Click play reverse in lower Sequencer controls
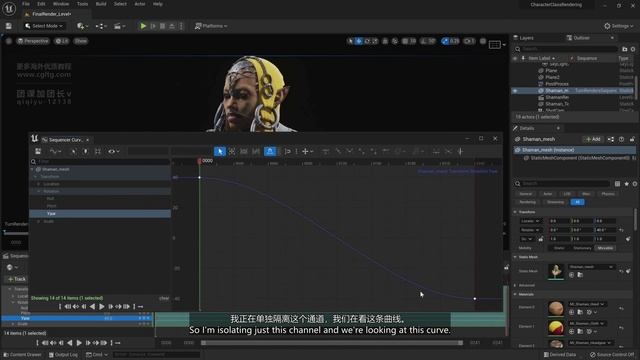The width and height of the screenshot is (640, 360). click(x=70, y=343)
